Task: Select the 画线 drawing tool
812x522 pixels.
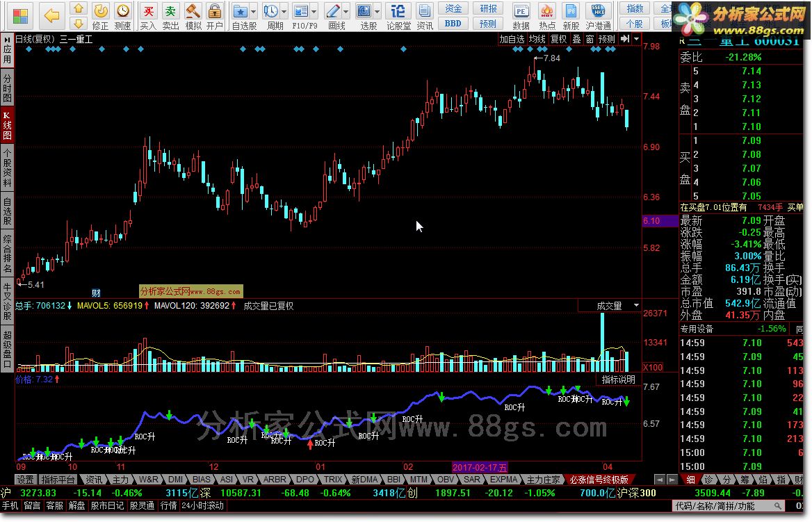Action: 334,16
